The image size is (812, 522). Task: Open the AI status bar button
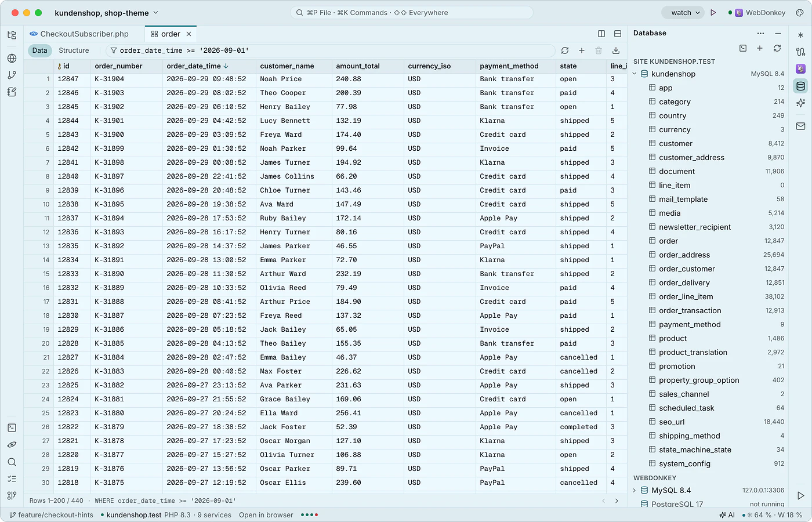coord(727,515)
